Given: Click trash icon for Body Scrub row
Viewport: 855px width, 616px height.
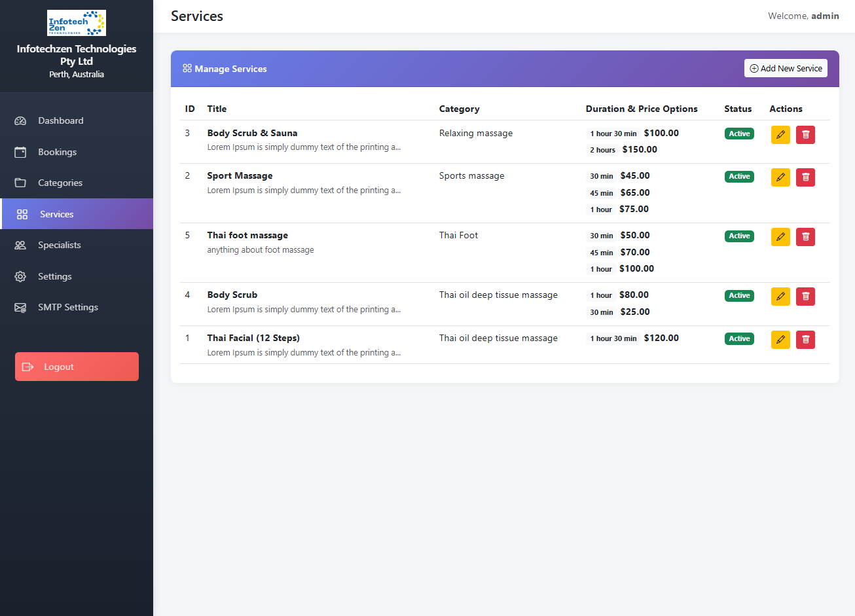Looking at the screenshot, I should coord(805,297).
